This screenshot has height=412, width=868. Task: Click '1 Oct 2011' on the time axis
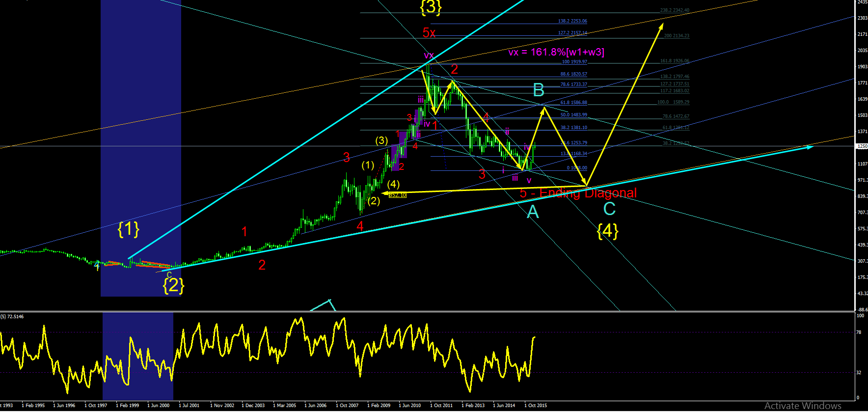click(441, 406)
